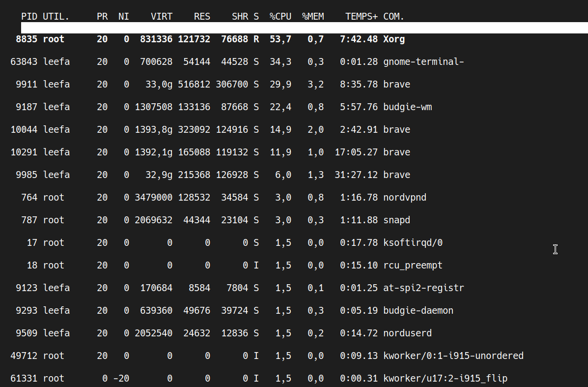Click the %MEM column header
This screenshot has height=387, width=588.
point(313,17)
